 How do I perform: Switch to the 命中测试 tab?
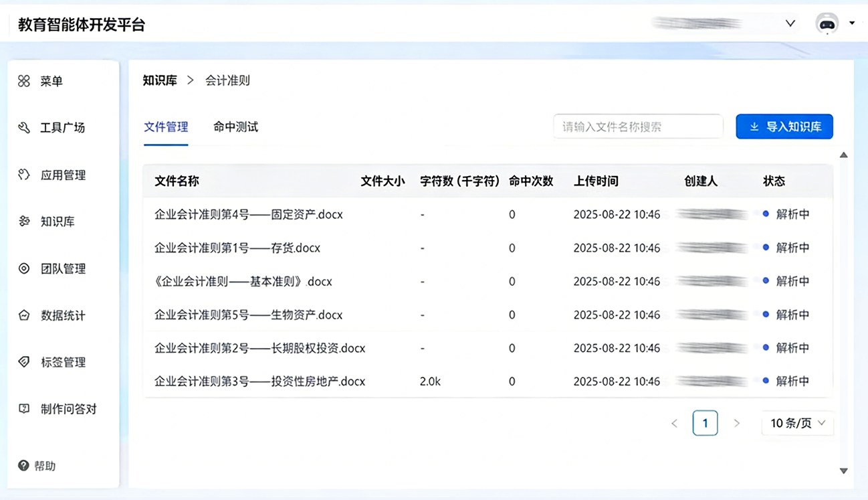coord(235,127)
